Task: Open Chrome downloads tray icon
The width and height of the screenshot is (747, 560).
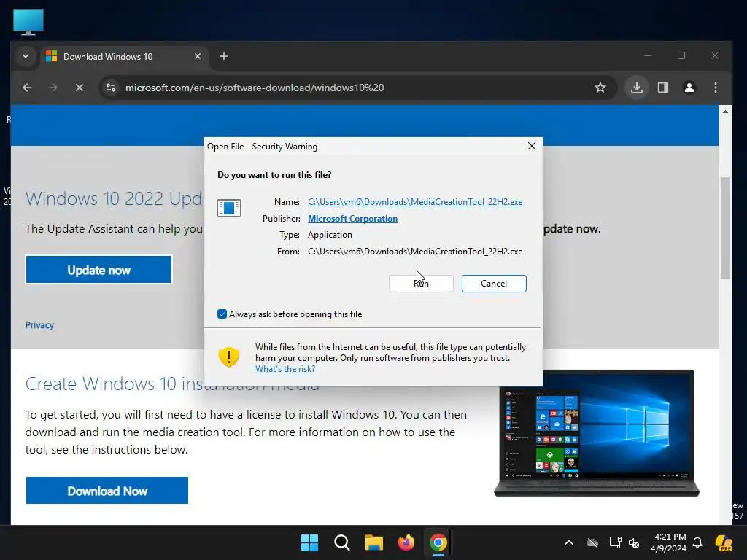Action: click(636, 87)
